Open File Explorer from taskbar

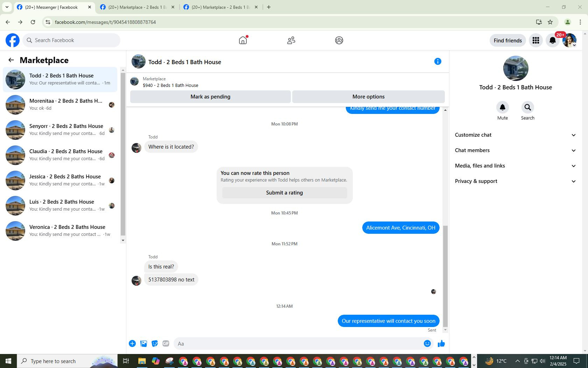[x=142, y=361]
